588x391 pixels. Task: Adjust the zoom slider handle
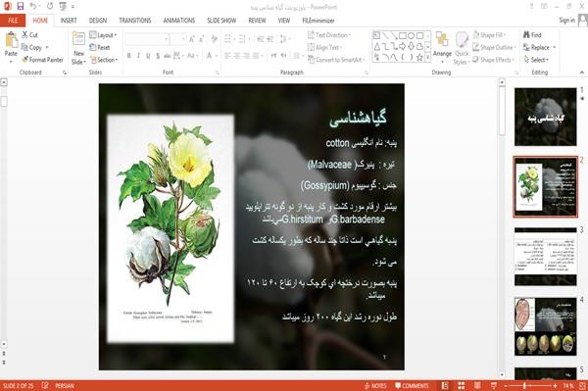(x=524, y=386)
